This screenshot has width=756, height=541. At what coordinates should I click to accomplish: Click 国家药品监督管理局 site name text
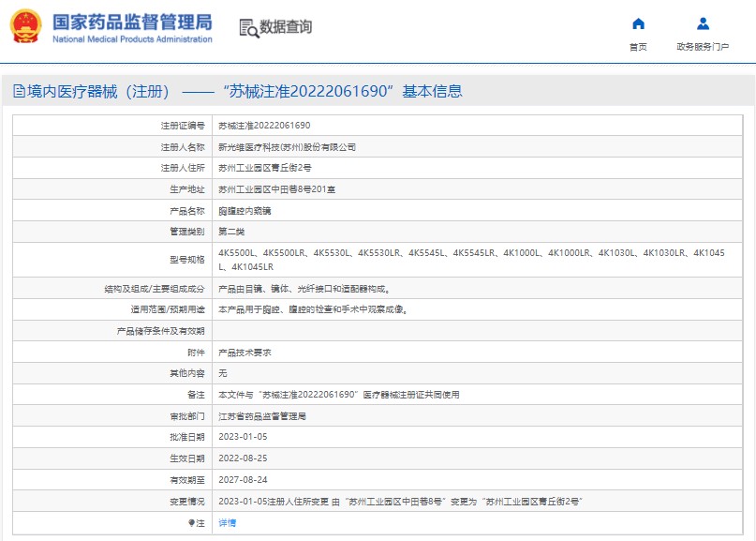pos(132,22)
